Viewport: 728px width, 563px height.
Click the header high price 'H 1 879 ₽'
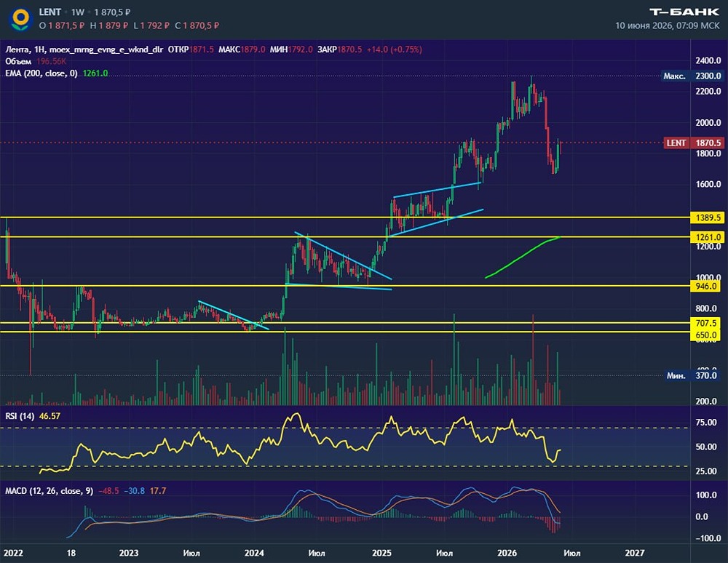coord(108,25)
